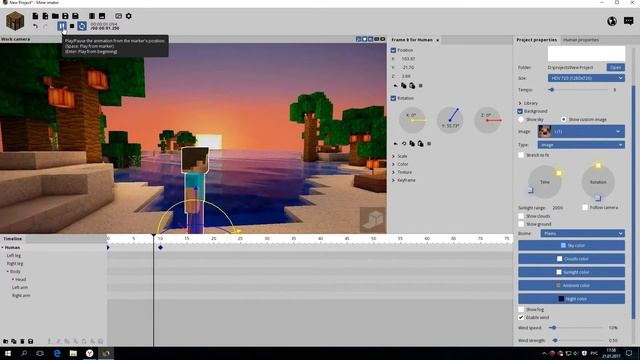This screenshot has height=360, width=640.
Task: Toggle the Position checkbox
Action: (393, 50)
